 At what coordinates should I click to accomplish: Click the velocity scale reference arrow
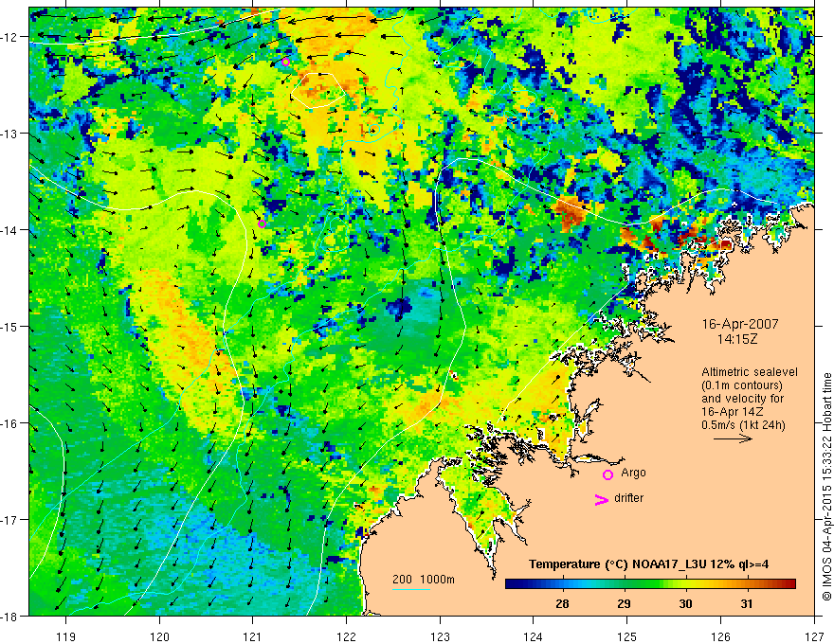(733, 438)
